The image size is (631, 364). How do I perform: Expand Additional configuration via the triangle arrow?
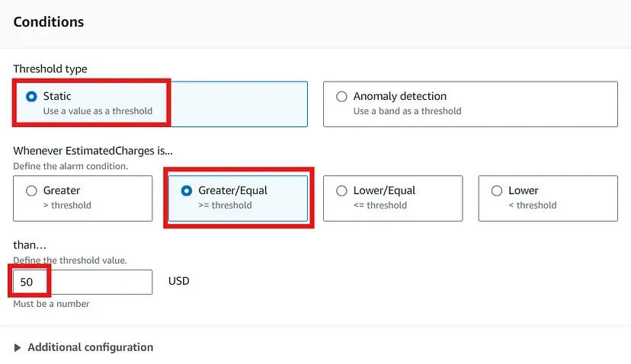[18, 347]
